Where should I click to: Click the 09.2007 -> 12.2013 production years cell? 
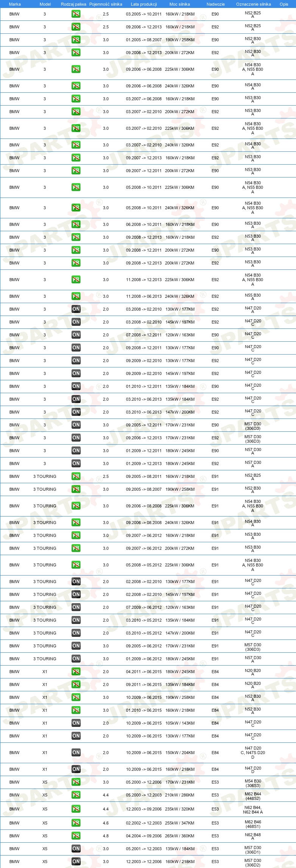pos(144,158)
